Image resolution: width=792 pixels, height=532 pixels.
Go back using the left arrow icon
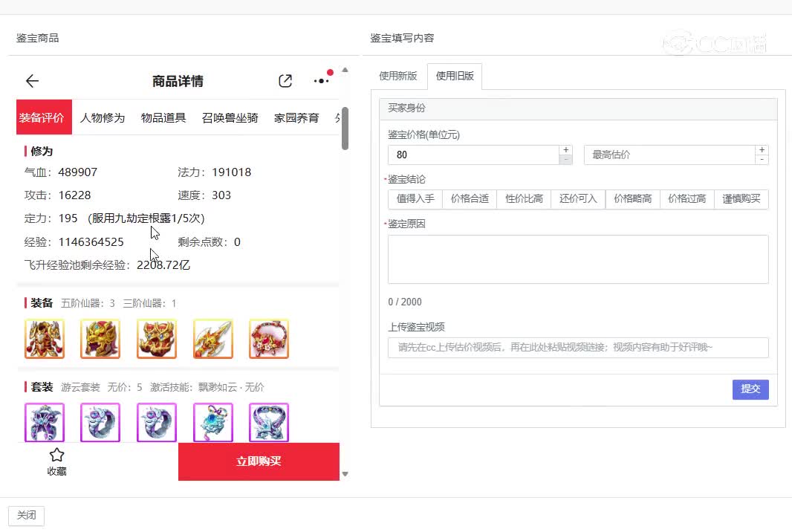tap(33, 81)
